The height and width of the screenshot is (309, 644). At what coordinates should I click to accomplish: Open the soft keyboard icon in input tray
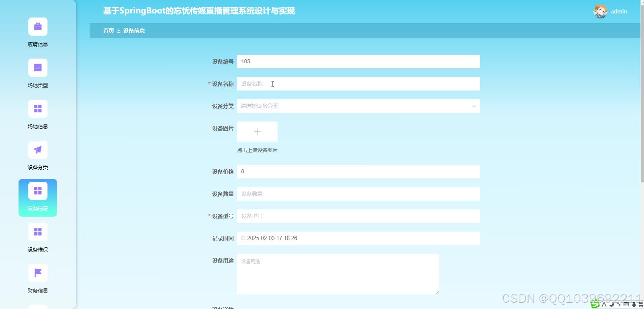626,304
